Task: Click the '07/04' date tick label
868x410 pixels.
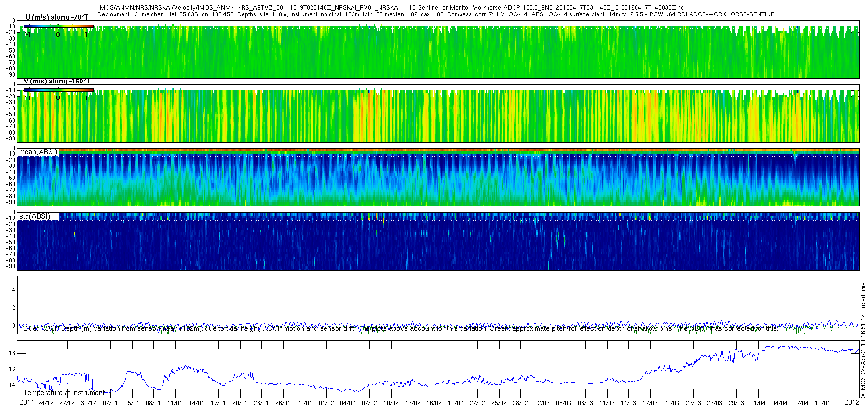Action: click(x=801, y=403)
